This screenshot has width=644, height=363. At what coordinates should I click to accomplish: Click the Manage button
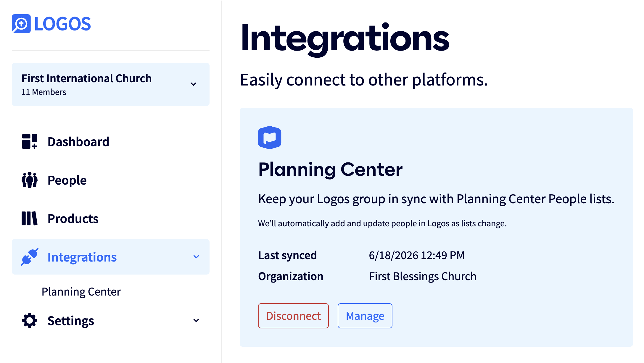pos(365,316)
